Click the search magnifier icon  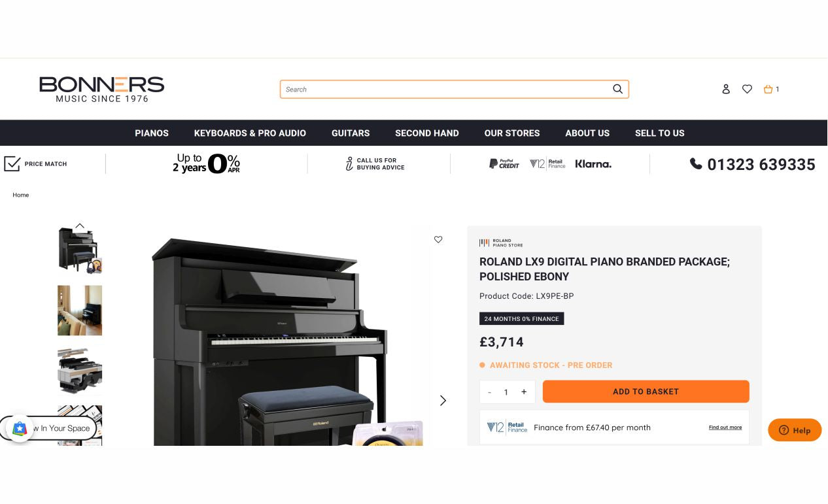[617, 89]
